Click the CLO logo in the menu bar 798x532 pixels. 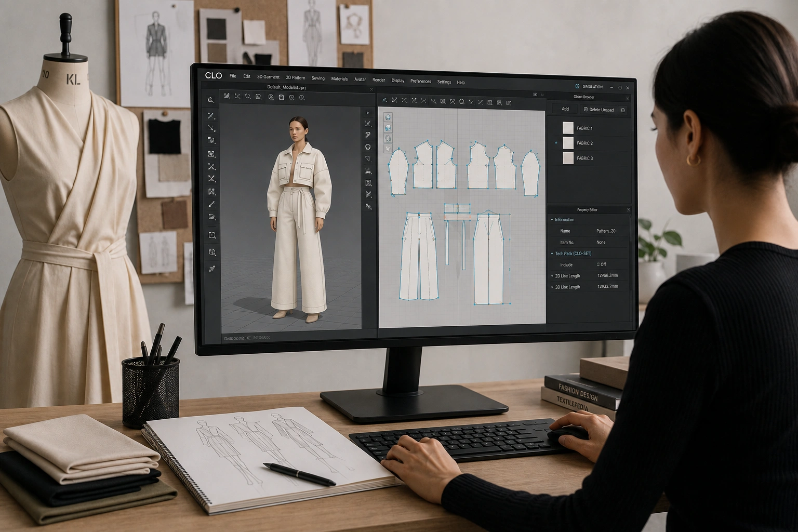[214, 75]
